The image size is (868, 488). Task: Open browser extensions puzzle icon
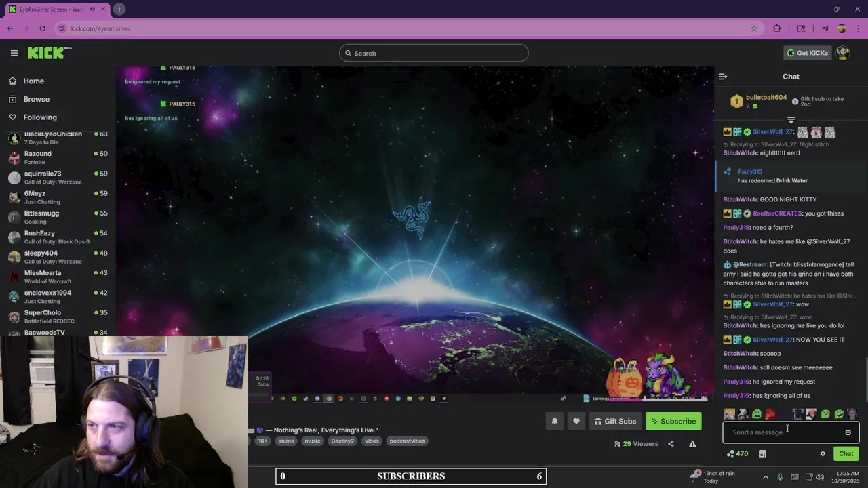coord(777,28)
